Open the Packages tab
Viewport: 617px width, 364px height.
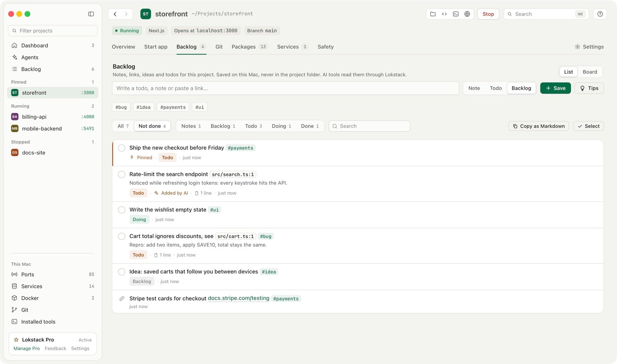[x=249, y=47]
